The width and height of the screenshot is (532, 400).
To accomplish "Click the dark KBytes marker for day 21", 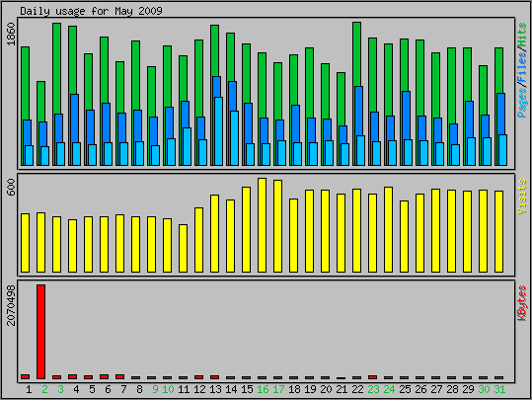I will pyautogui.click(x=341, y=378).
